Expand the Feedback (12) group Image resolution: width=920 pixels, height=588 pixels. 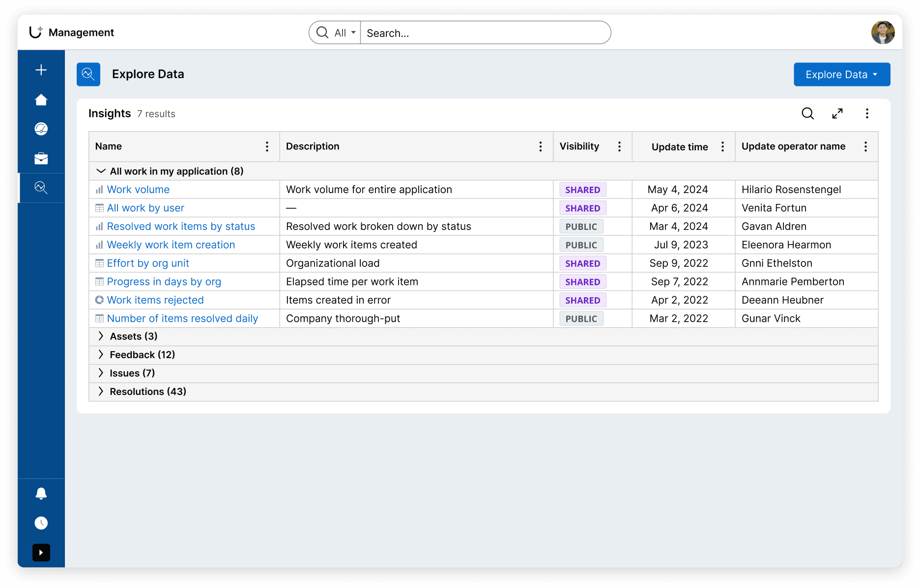point(101,355)
